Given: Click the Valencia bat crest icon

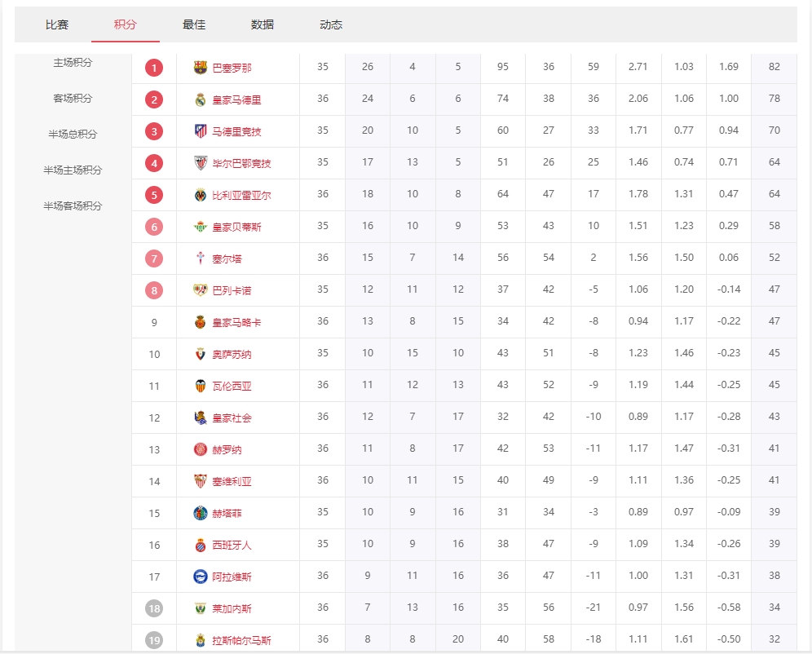Looking at the screenshot, I should click(x=201, y=386).
